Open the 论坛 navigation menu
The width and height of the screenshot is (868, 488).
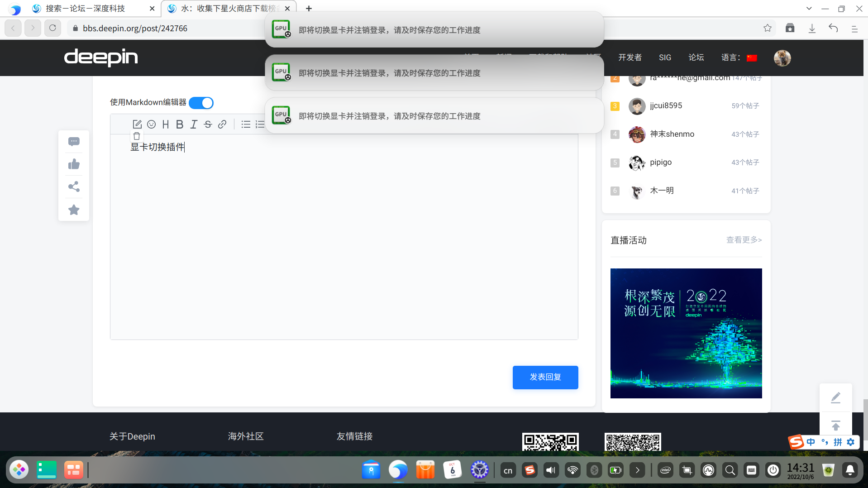click(696, 57)
